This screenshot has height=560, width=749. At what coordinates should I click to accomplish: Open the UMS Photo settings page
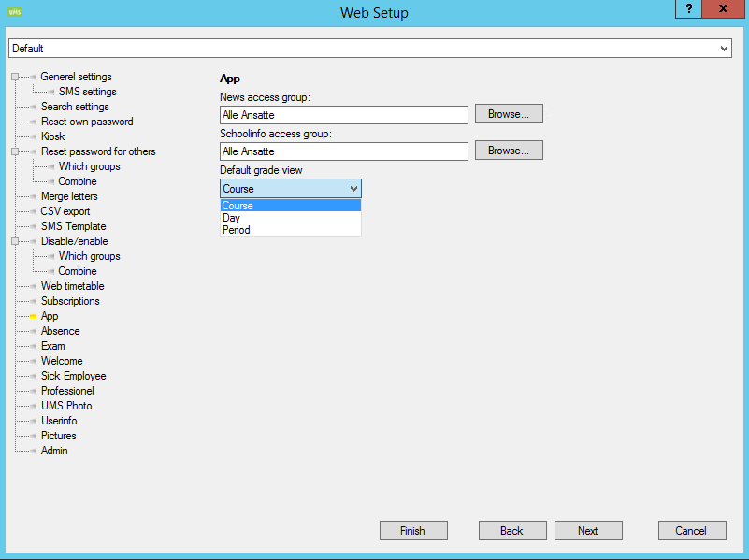tap(65, 406)
